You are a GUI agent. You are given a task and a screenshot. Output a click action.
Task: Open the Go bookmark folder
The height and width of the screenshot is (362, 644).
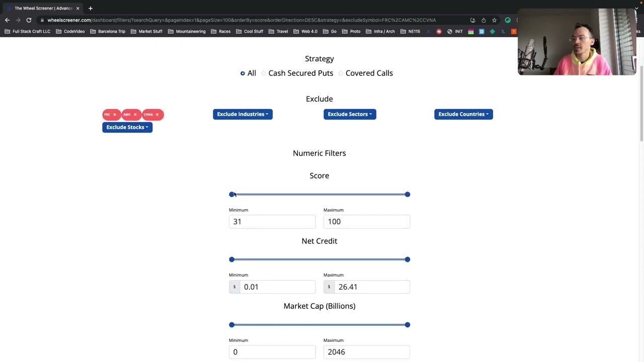tap(330, 31)
